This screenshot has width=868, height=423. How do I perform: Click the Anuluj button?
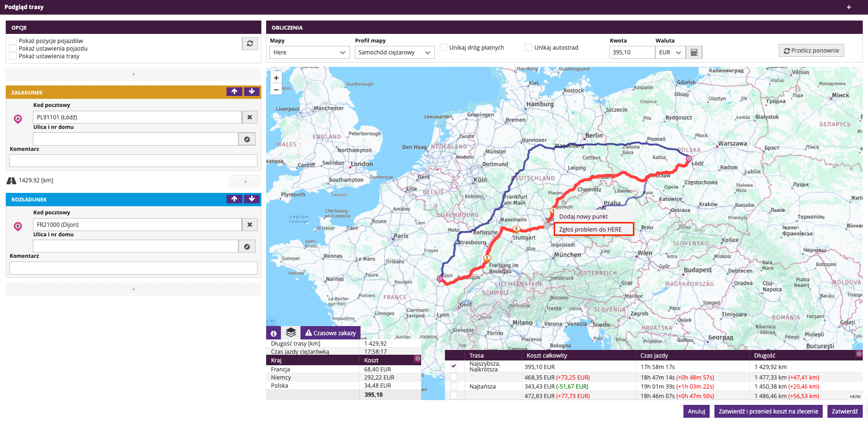coord(696,411)
